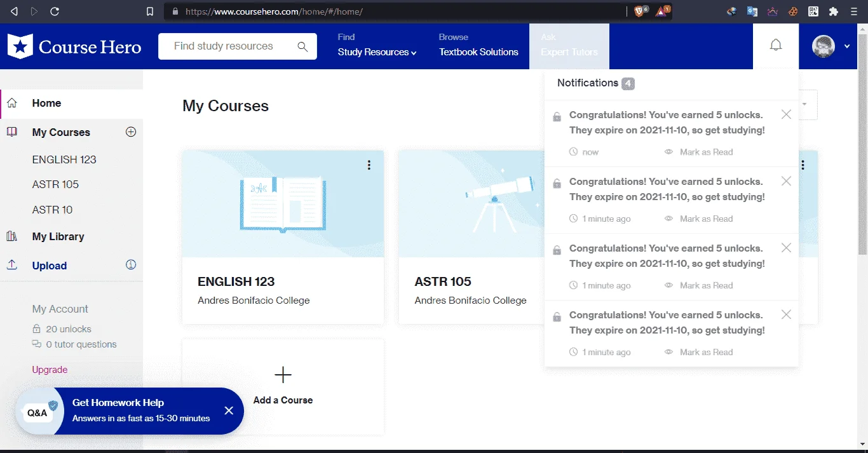Click the Notifications panel heading

588,83
